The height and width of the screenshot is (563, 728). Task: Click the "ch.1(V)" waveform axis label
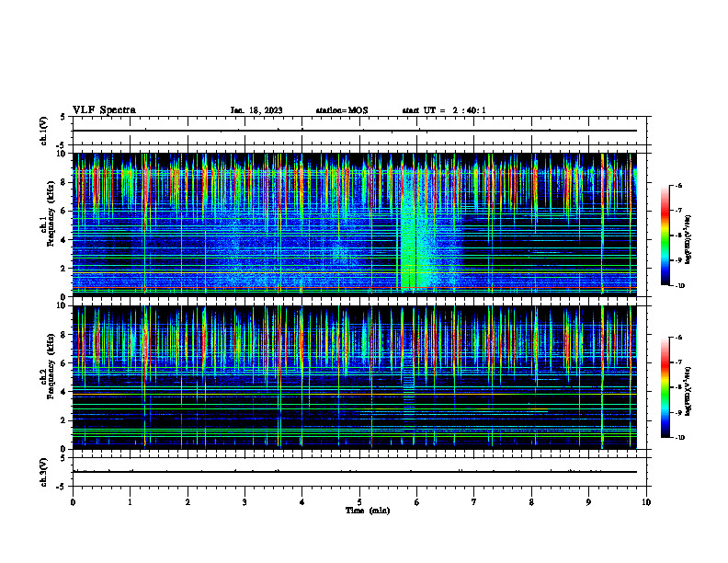(44, 131)
